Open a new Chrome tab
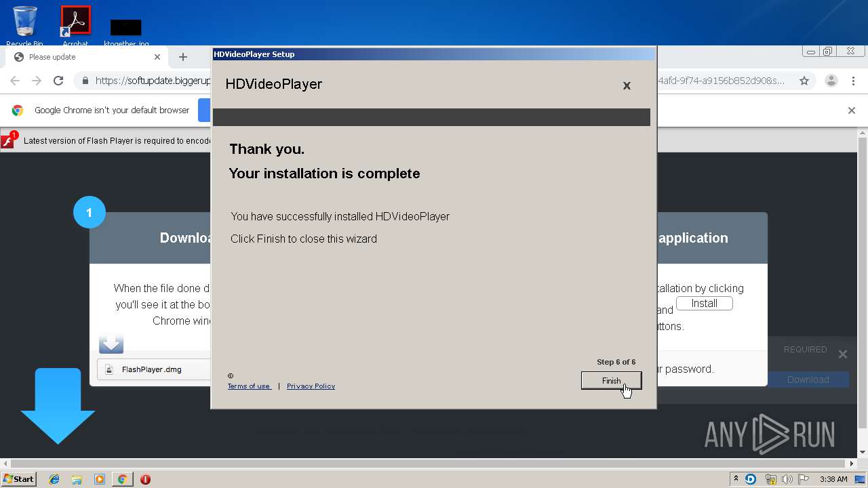The width and height of the screenshot is (868, 488). click(x=182, y=57)
